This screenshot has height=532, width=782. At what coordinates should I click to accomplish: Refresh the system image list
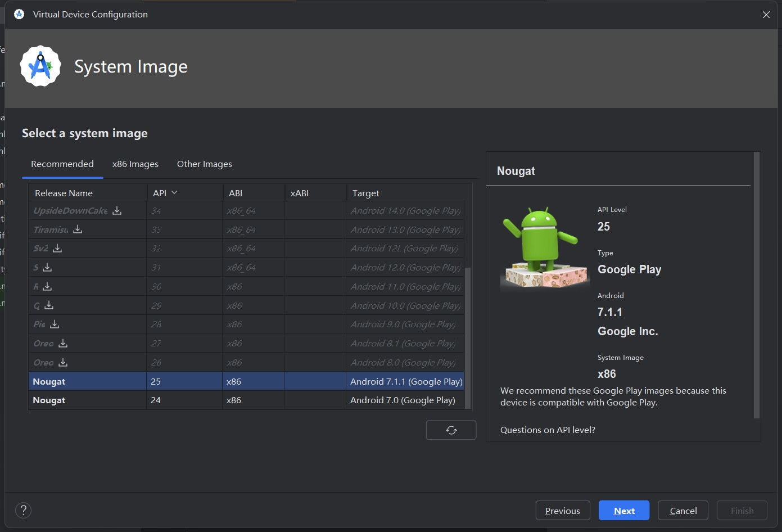click(451, 430)
